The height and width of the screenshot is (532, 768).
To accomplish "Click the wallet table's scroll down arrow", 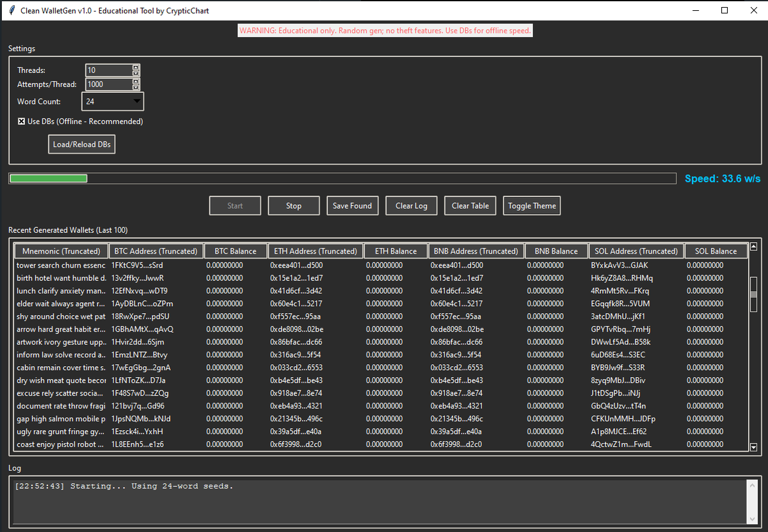I will (x=753, y=447).
